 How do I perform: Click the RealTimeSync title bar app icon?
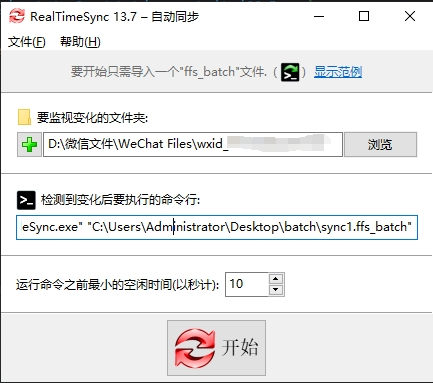click(17, 16)
